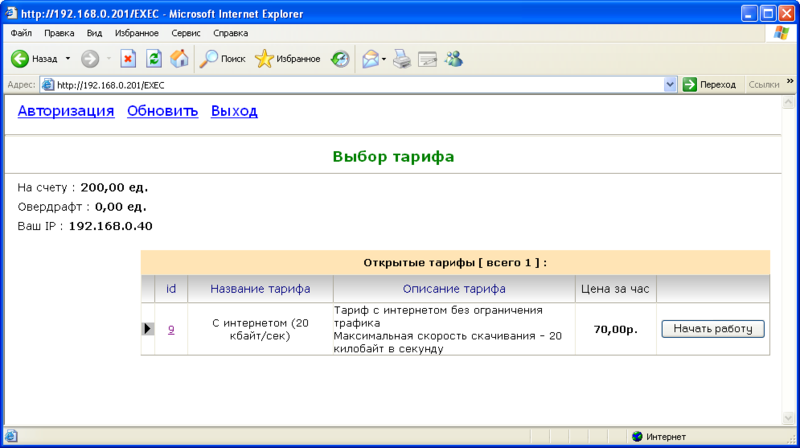Click the Интернет zone status indicator

pyautogui.click(x=659, y=437)
